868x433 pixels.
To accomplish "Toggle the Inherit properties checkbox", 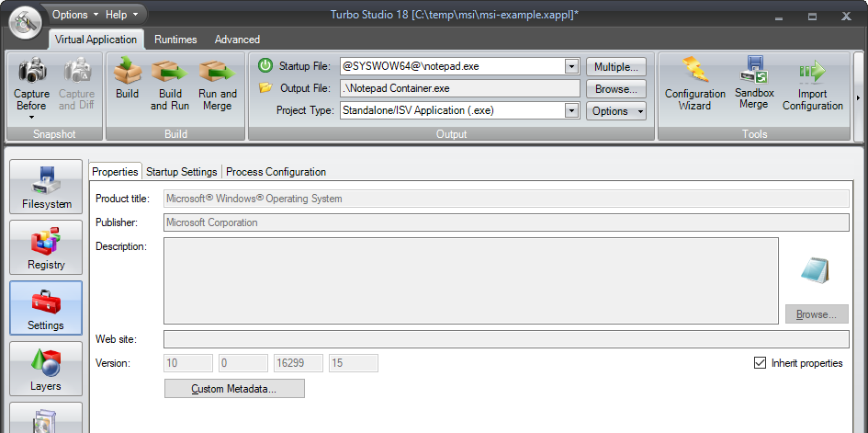I will (760, 363).
